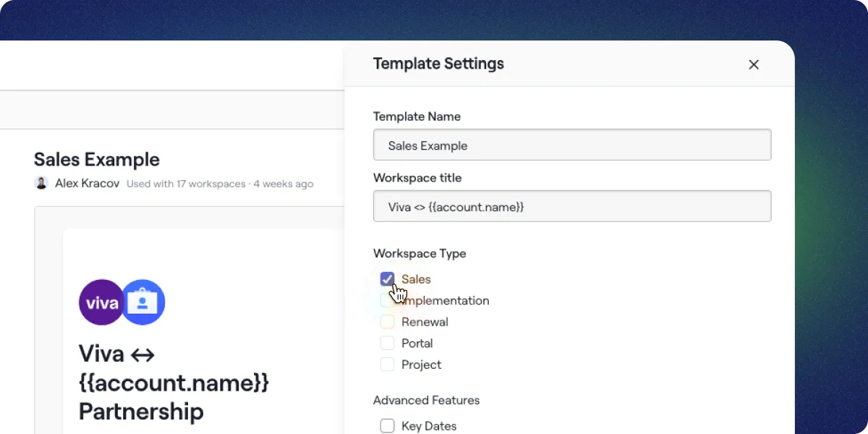The height and width of the screenshot is (434, 868).
Task: Uncheck the Sales workspace type checkbox
Action: click(x=388, y=279)
